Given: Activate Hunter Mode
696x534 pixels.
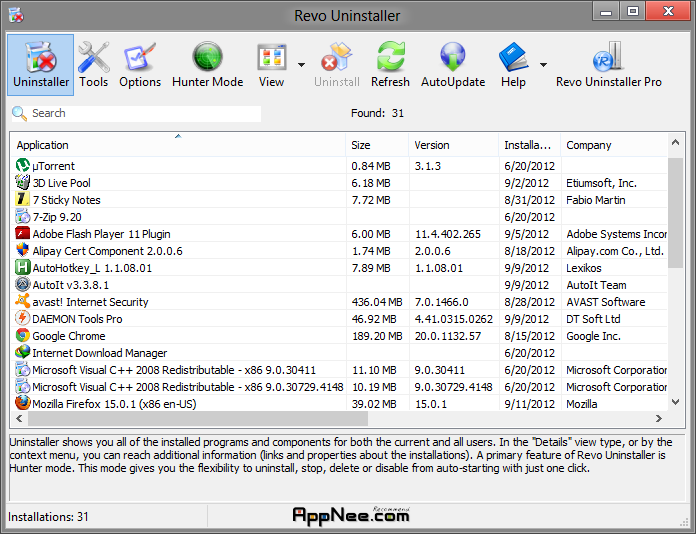Looking at the screenshot, I should coord(208,65).
